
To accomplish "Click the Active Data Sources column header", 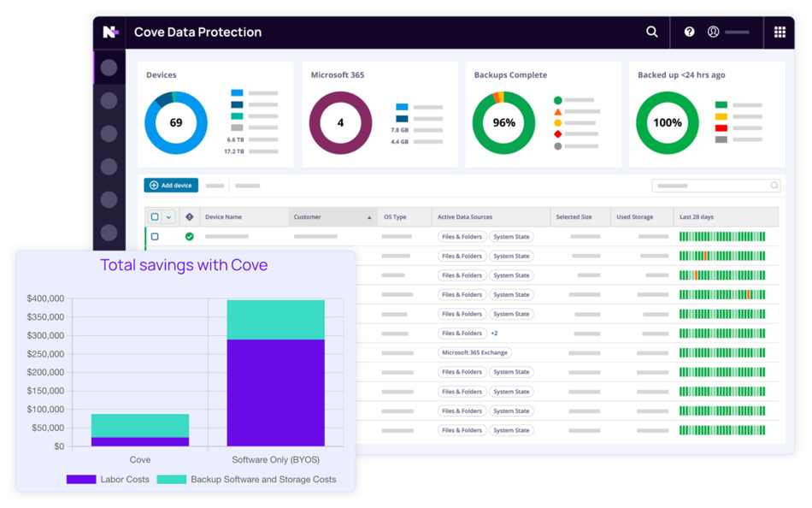I will (465, 216).
